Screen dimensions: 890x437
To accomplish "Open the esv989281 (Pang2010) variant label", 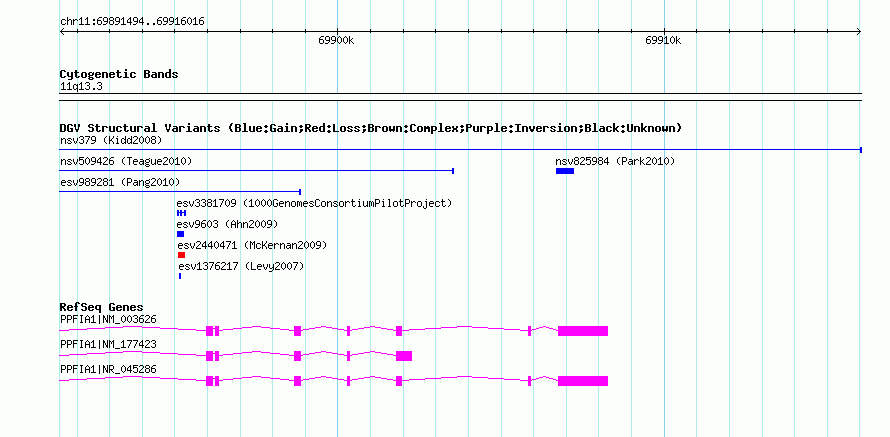I will (120, 182).
